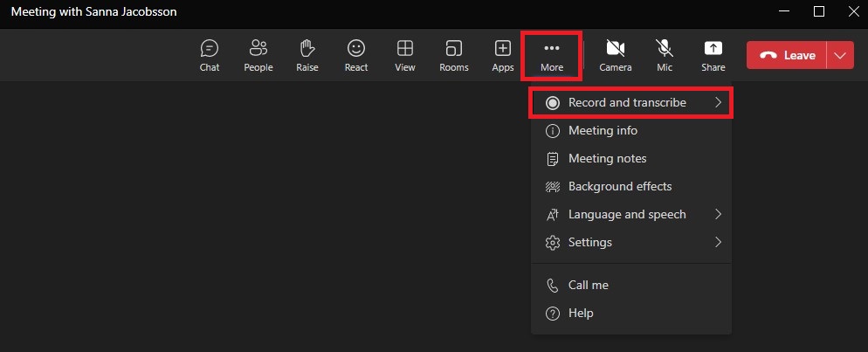
Task: Select Meeting info from the menu
Action: click(x=603, y=131)
